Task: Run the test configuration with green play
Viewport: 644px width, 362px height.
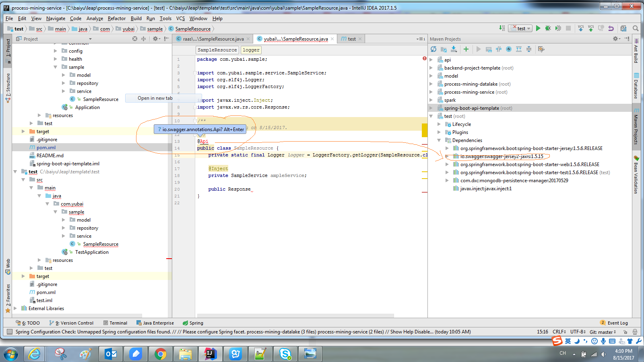Action: point(538,28)
